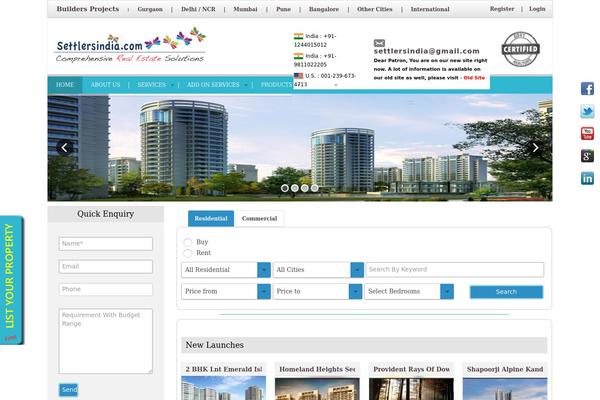Open Delhi / NCR builders projects
The width and height of the screenshot is (600, 400).
pyautogui.click(x=198, y=9)
